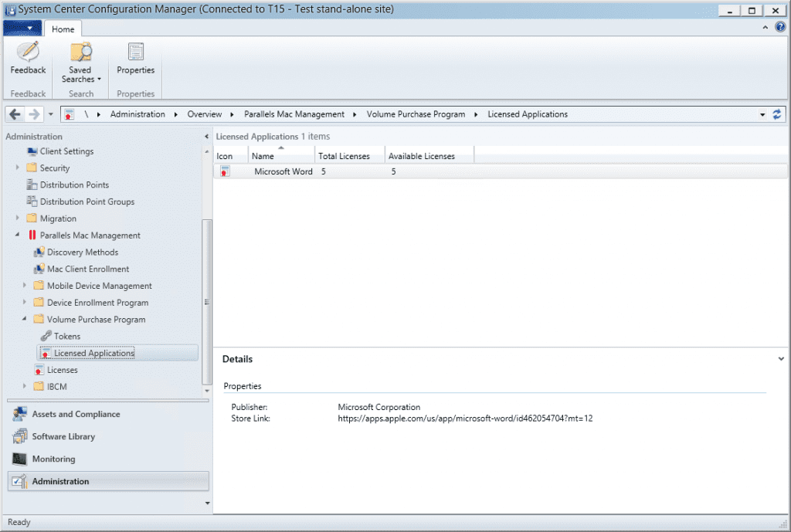Select the Home ribbon tab

coord(63,29)
